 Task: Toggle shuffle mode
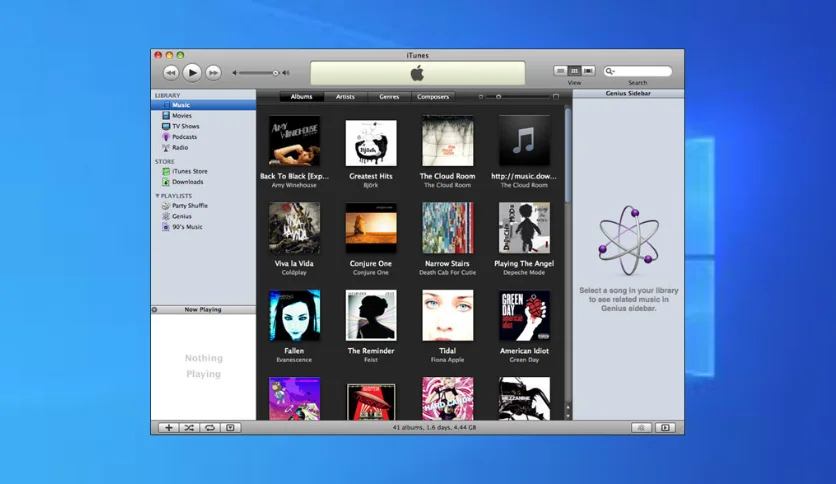pyautogui.click(x=189, y=427)
